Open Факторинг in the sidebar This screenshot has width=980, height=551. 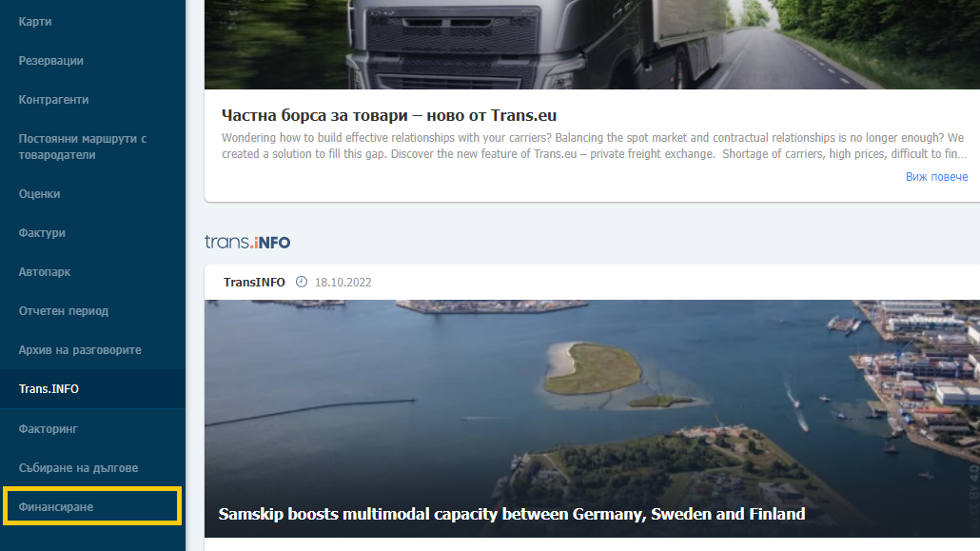point(49,429)
